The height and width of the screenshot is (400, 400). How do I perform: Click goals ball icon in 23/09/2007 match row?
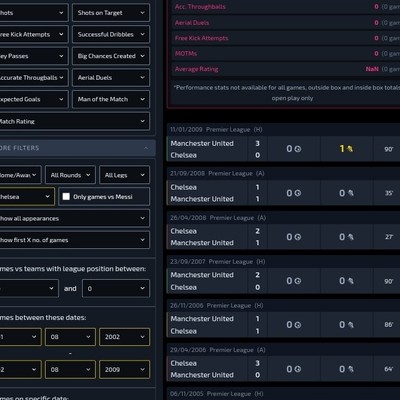pyautogui.click(x=298, y=281)
